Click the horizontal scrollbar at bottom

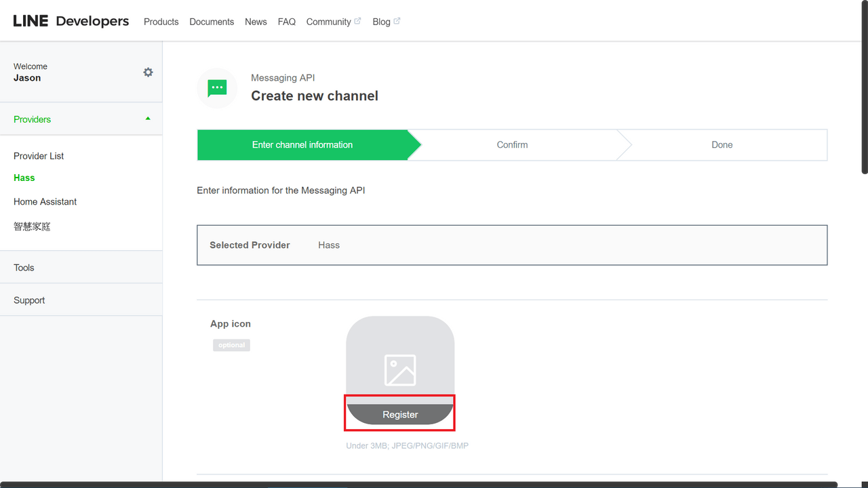[419, 485]
